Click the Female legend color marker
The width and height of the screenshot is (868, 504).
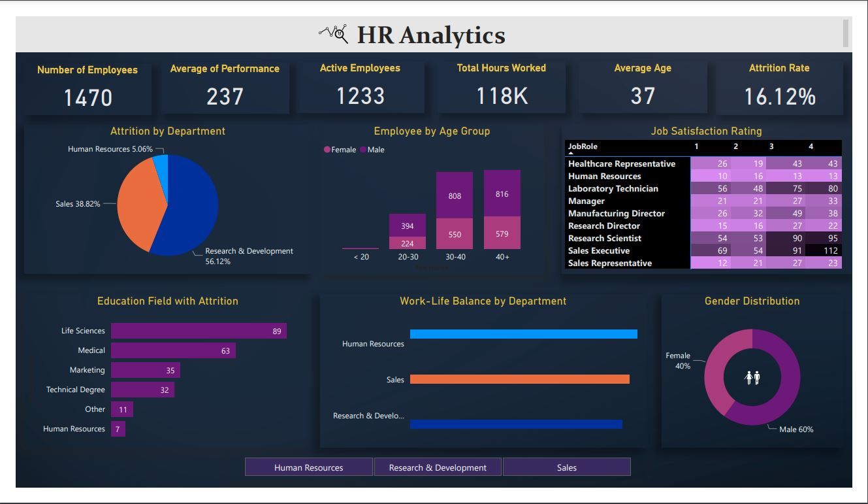[327, 150]
